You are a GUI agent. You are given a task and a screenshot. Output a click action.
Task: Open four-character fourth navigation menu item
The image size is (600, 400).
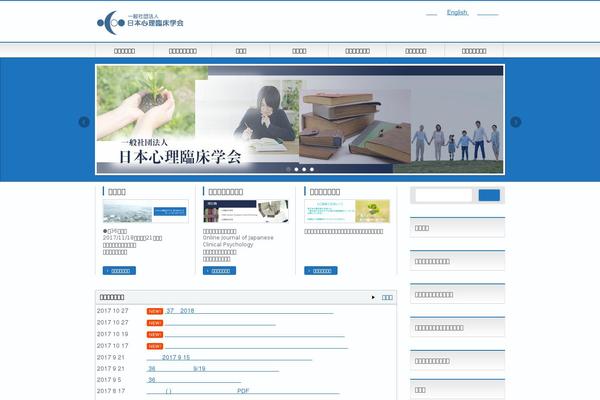(x=299, y=51)
